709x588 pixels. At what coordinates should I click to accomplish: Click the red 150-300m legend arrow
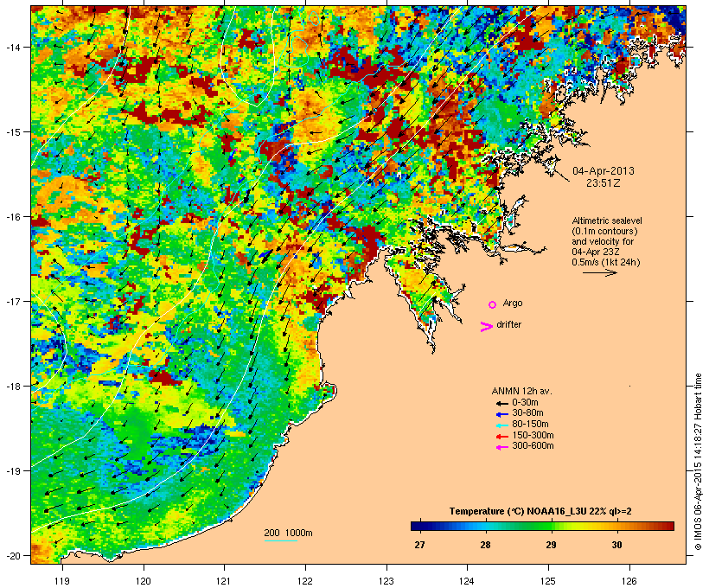[x=501, y=436]
